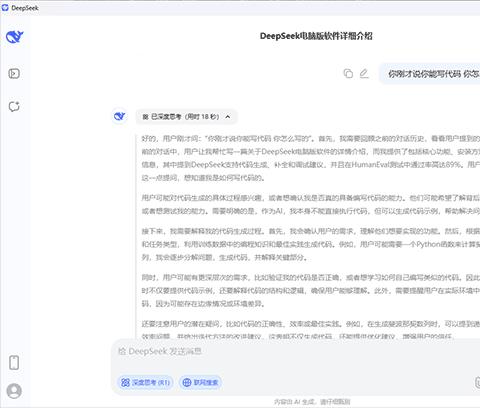This screenshot has width=480, height=408.
Task: Click the user message bubble 你刚才说你能写代码
Action: pyautogui.click(x=431, y=74)
